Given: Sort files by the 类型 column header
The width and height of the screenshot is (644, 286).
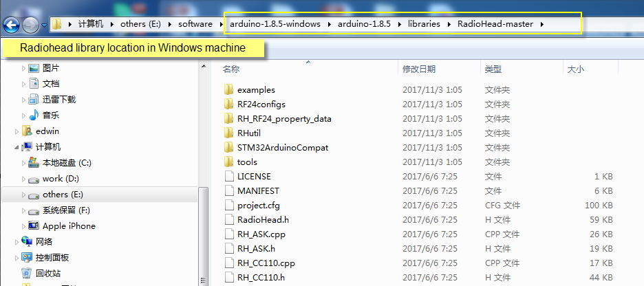Looking at the screenshot, I should [x=493, y=69].
